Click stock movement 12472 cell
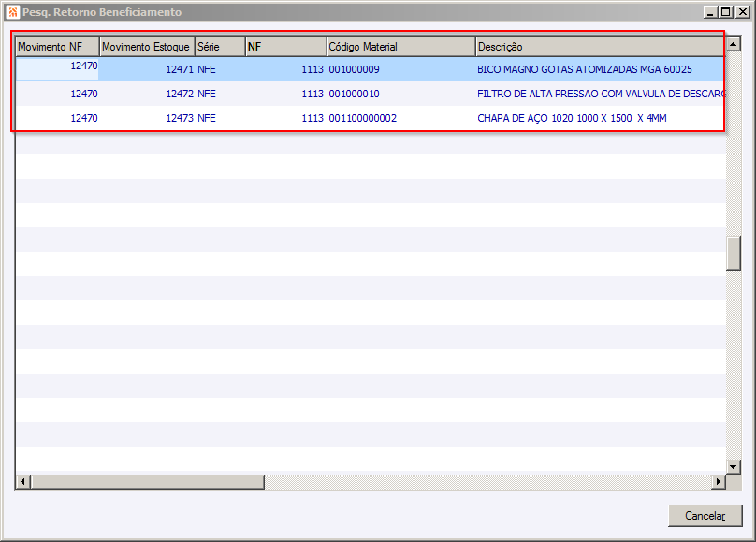 click(180, 94)
